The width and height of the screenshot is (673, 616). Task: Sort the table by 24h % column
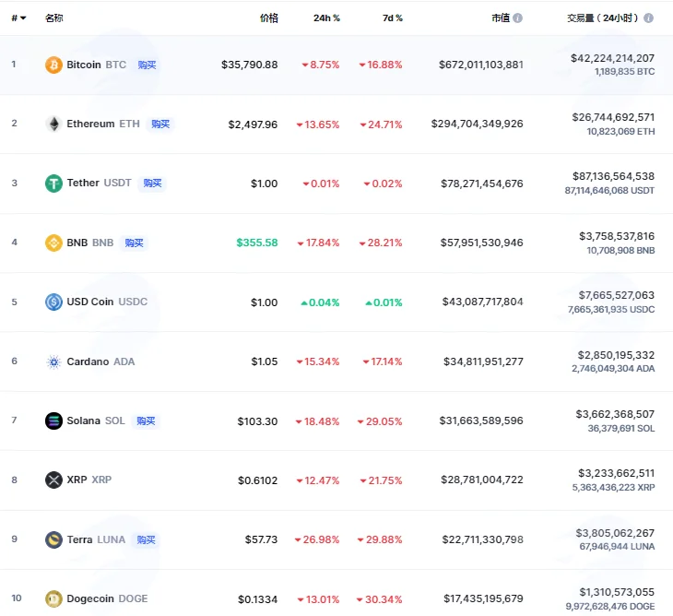(x=326, y=18)
